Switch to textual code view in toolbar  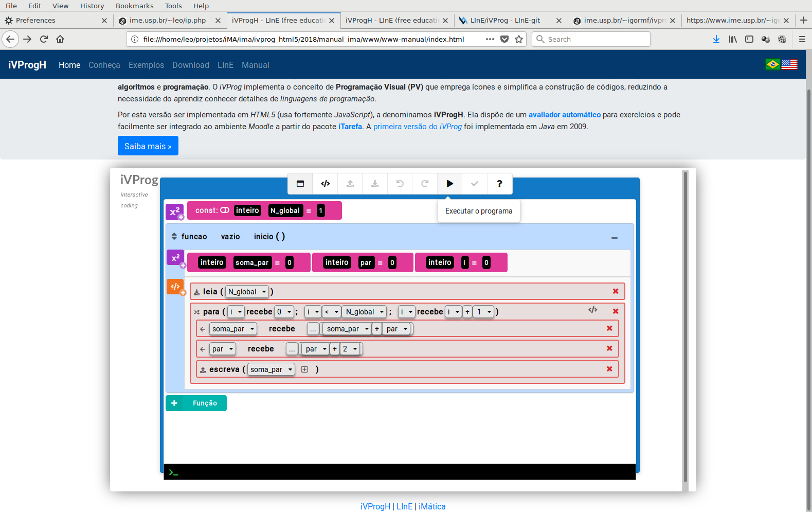325,184
